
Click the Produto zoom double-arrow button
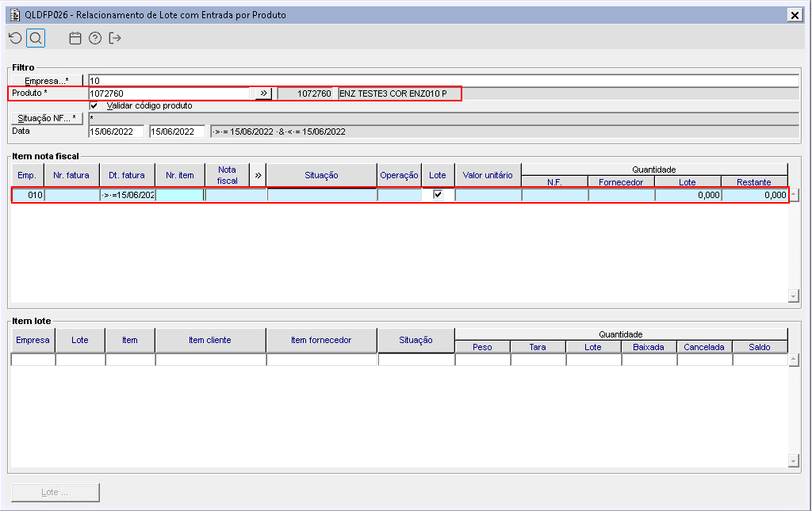click(263, 93)
